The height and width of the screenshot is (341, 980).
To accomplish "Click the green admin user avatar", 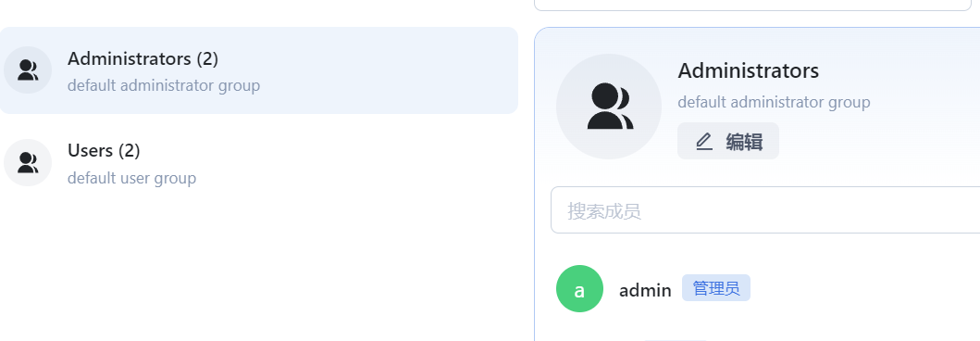I will 579,289.
